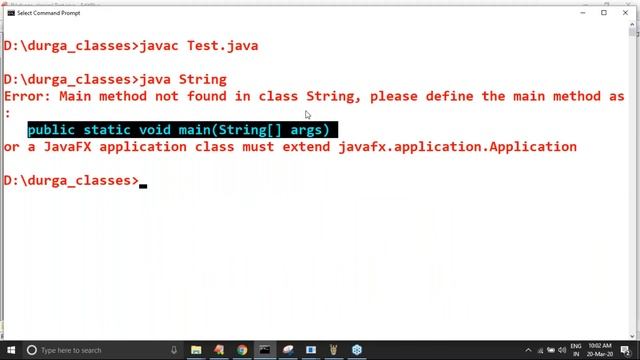Click the 'java String' command line
Image resolution: width=640 pixels, height=360 pixels.
[x=115, y=79]
